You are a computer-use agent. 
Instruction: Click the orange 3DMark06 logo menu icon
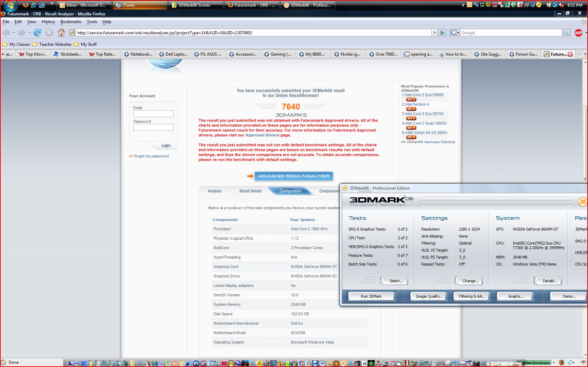coord(583,201)
